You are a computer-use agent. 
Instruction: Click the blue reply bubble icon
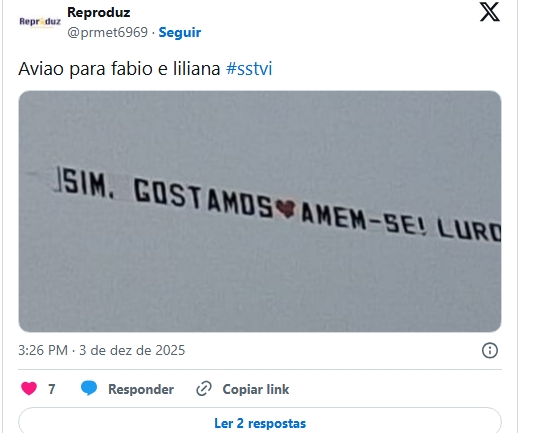[89, 388]
